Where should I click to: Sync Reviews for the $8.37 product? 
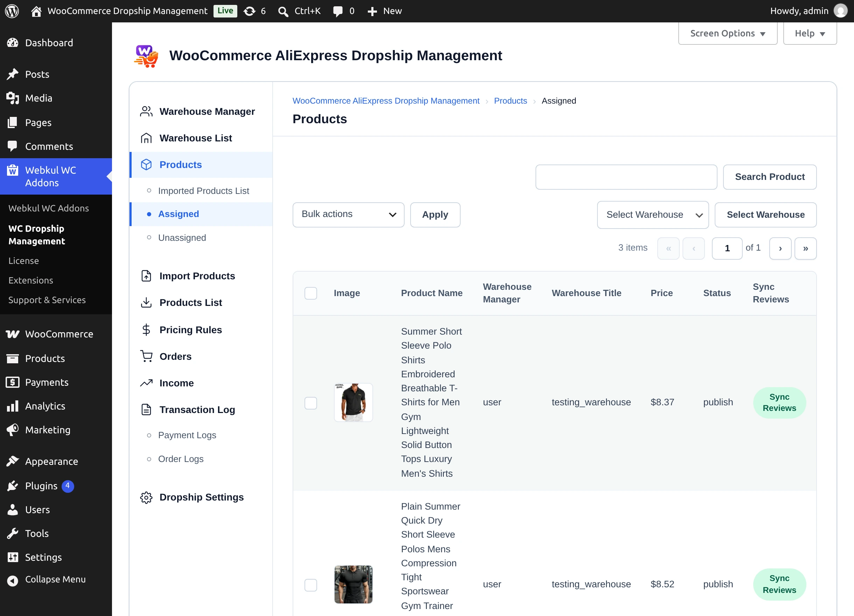pyautogui.click(x=779, y=402)
